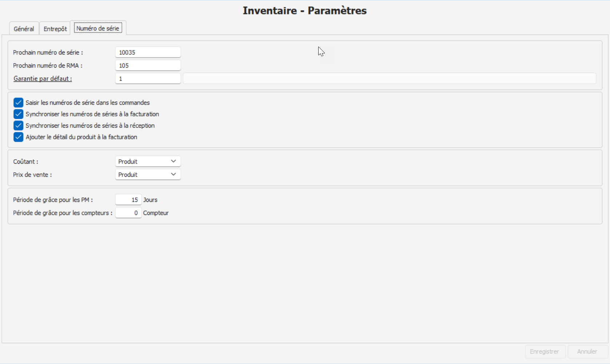Click the wide warranty description field

[x=389, y=79]
